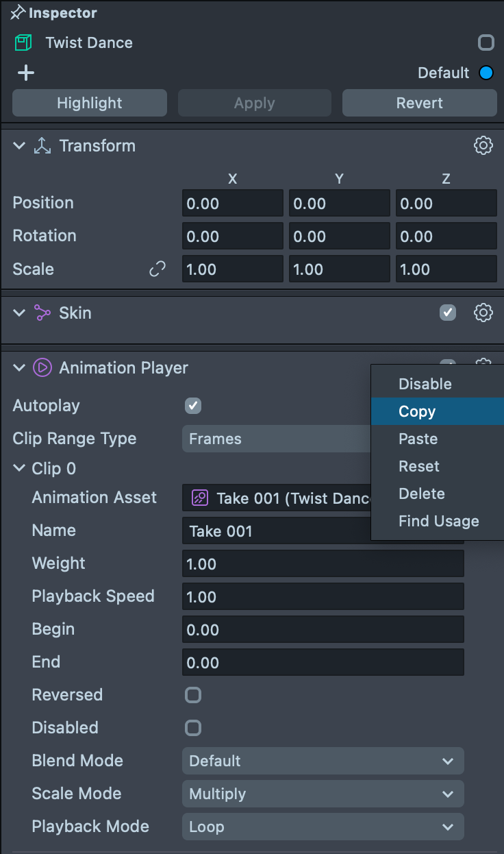Open the Blend Mode dropdown
Screen dimensions: 504x854
(323, 761)
